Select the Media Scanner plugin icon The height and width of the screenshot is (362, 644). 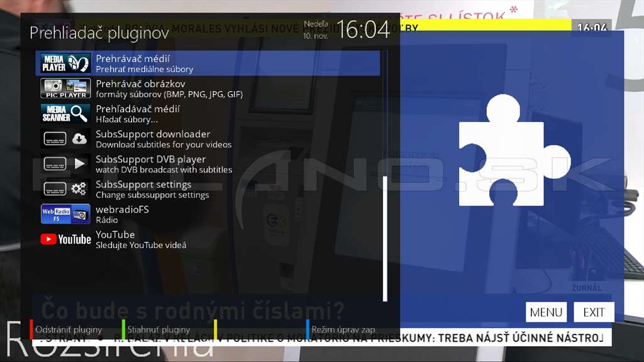pos(65,114)
